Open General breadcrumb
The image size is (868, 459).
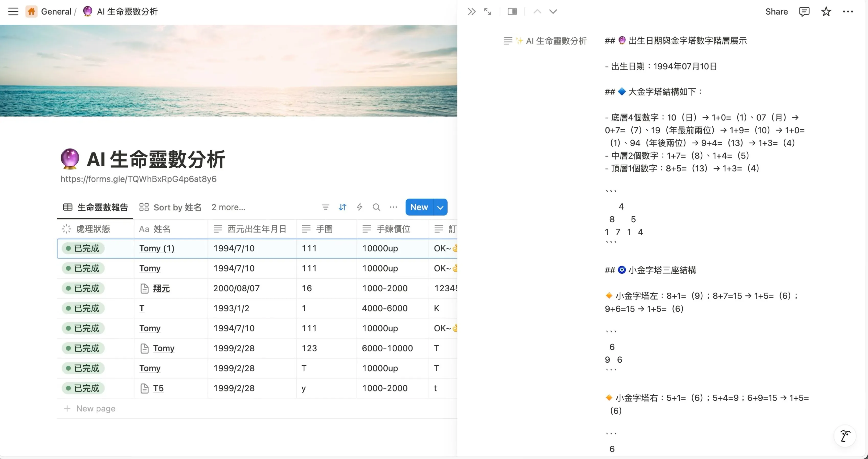point(56,12)
